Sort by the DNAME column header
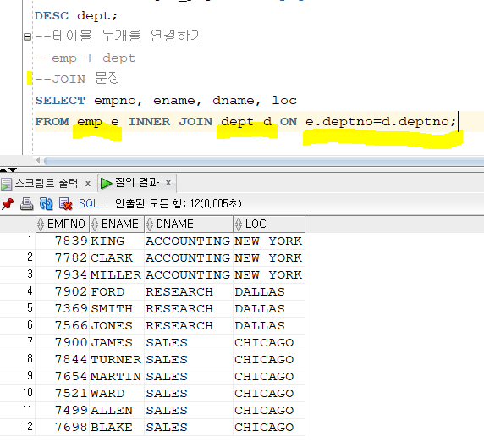Viewport: 484px width, 448px height. (189, 224)
